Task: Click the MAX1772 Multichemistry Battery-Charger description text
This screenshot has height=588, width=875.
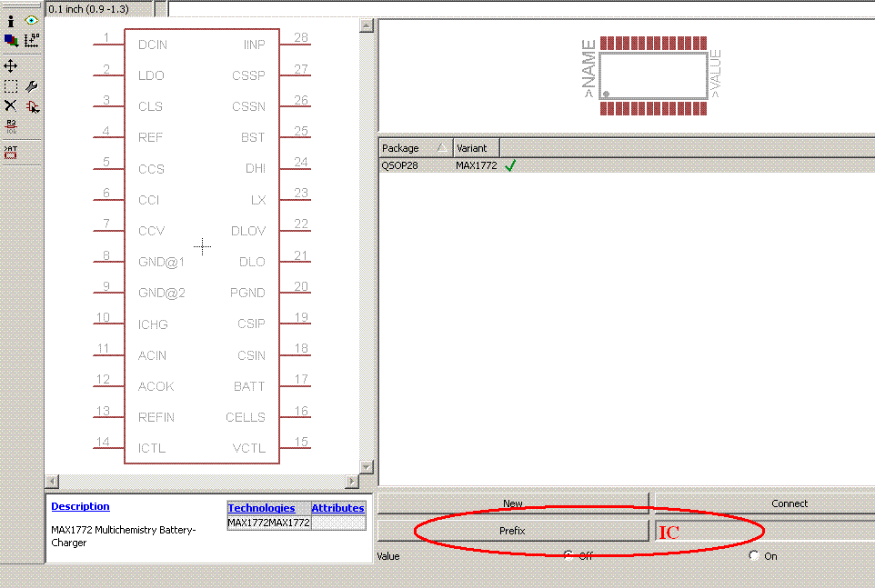Action: coord(124,536)
